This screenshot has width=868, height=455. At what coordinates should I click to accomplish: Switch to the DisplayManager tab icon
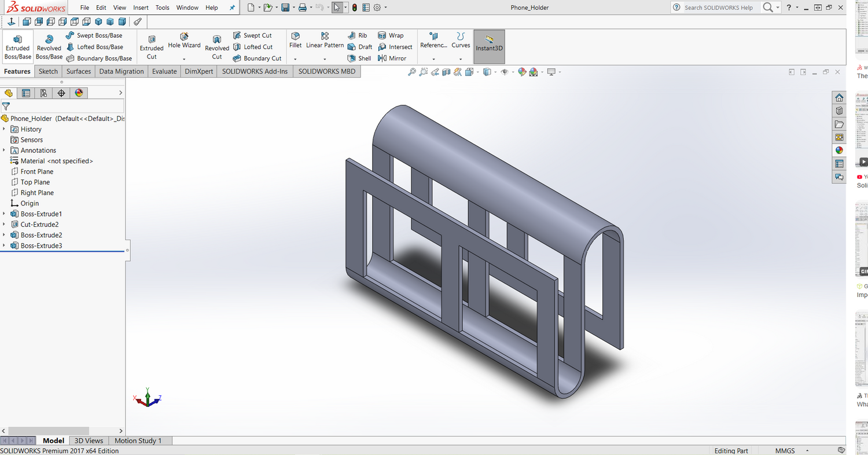(79, 93)
